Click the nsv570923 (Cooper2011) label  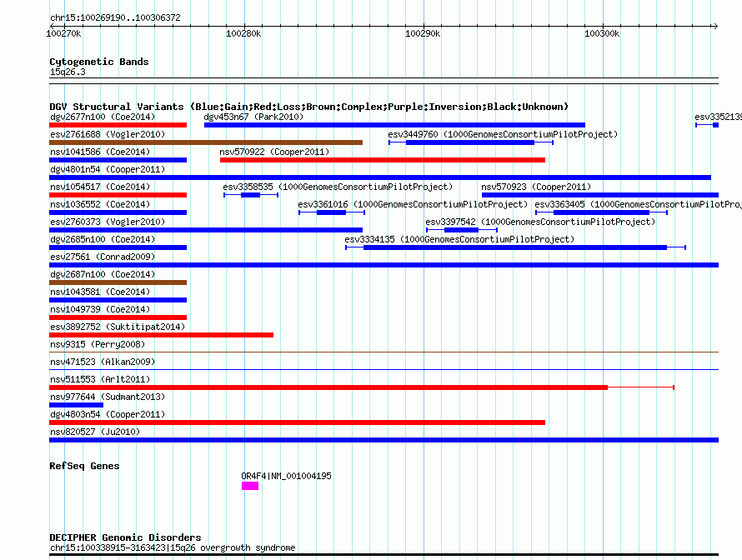536,187
